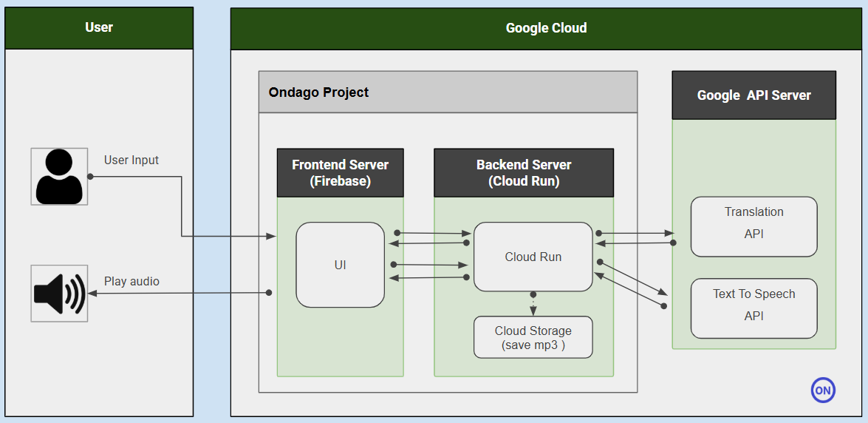This screenshot has width=868, height=423.
Task: Click the Frontend Server (Firebase) header
Action: point(341,172)
